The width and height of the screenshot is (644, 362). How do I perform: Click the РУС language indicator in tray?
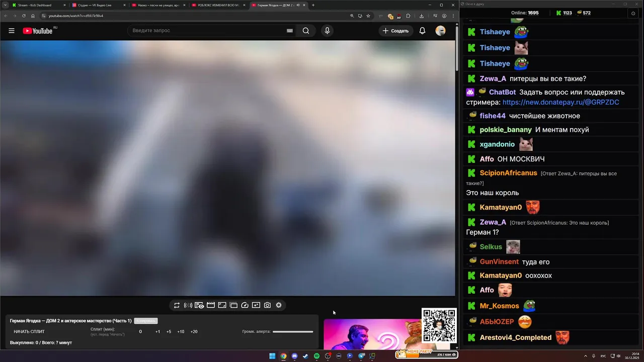(x=603, y=356)
